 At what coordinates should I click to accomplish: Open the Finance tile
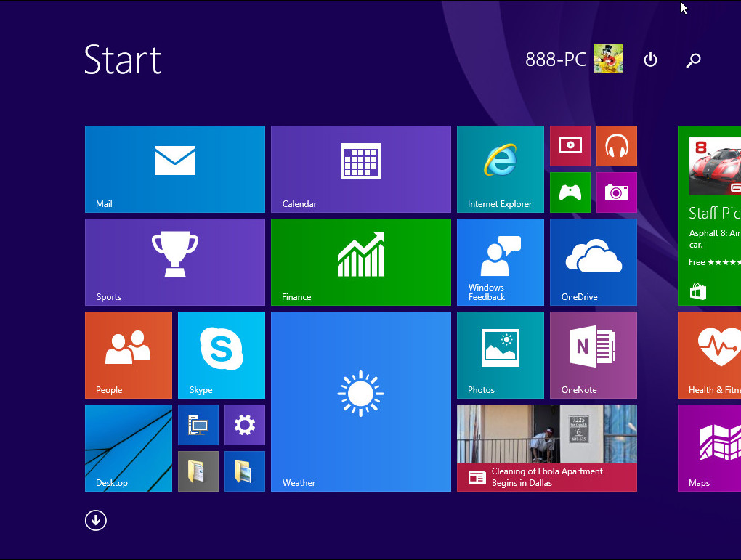point(360,261)
